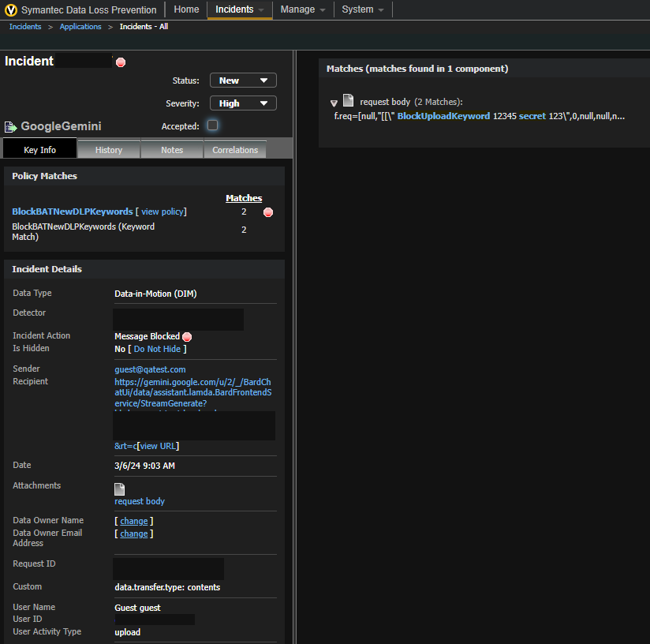Screen dimensions: 650x644
Task: Toggle the Accepted checkbox
Action: pos(212,125)
